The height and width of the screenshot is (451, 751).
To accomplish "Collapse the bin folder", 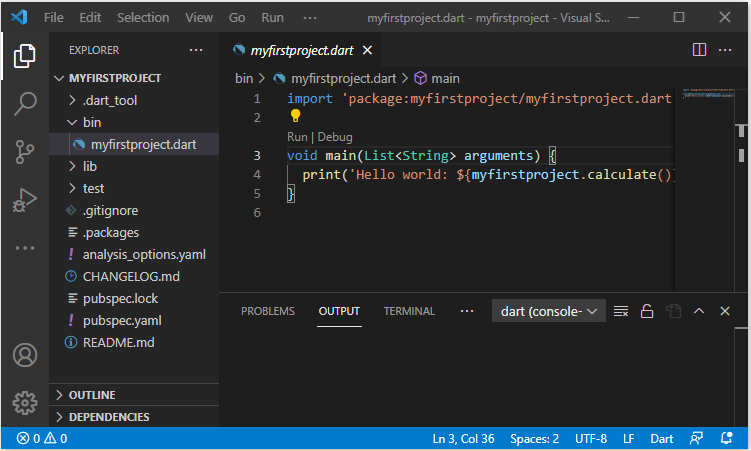I will click(x=91, y=123).
